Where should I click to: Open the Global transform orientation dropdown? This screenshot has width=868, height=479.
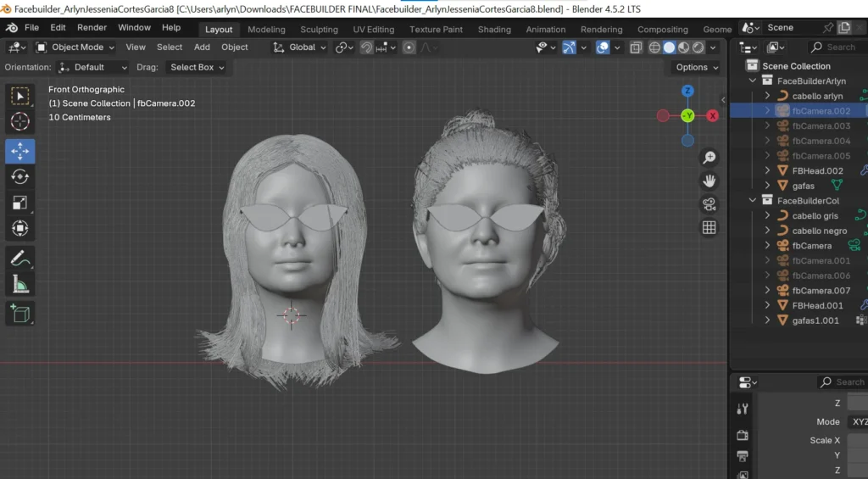click(301, 47)
